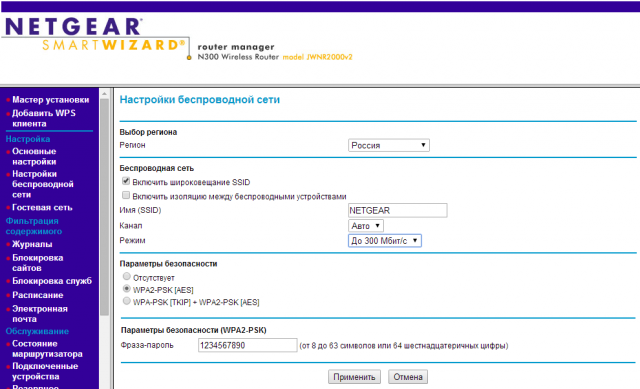Viewport: 640px width, 389px height.
Task: Click the Отмена button
Action: (408, 377)
